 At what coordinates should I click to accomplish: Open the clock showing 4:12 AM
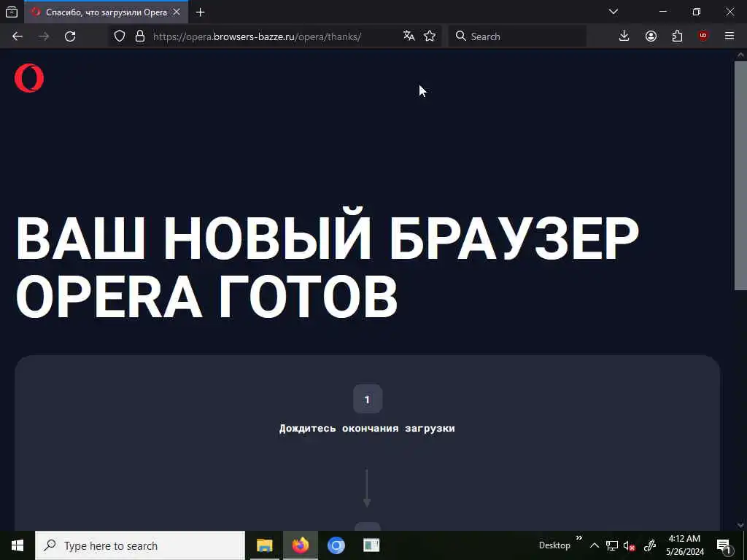pos(684,545)
